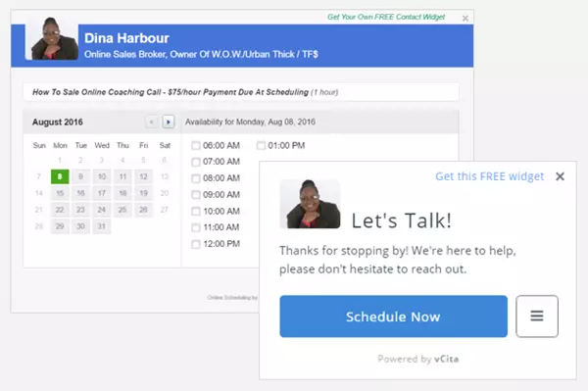
Task: Go to the next month in calendar
Action: 169,122
